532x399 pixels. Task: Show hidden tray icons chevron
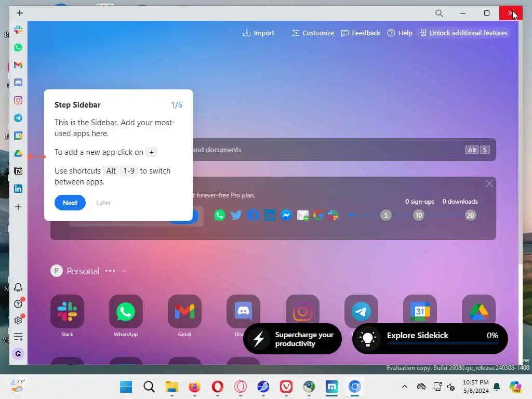[404, 387]
